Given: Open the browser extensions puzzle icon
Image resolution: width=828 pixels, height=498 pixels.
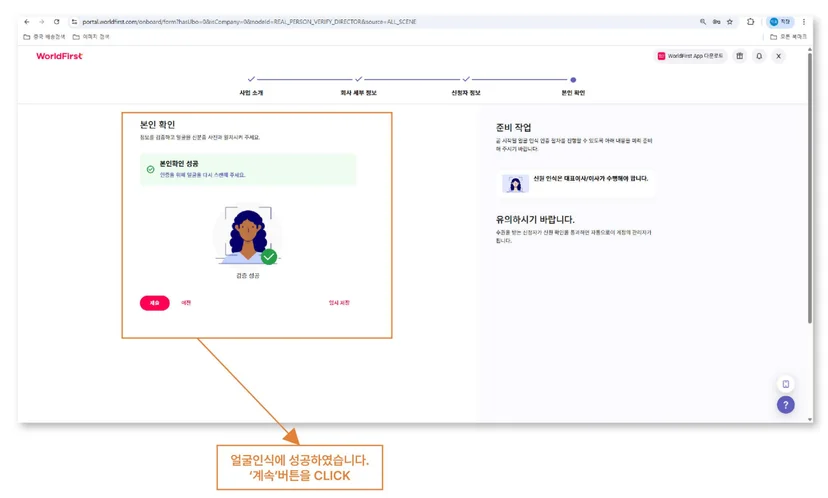Looking at the screenshot, I should coord(750,22).
